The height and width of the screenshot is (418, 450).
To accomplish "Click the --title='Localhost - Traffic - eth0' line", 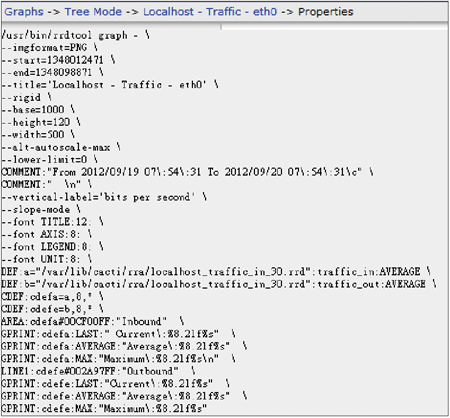I will (x=110, y=85).
